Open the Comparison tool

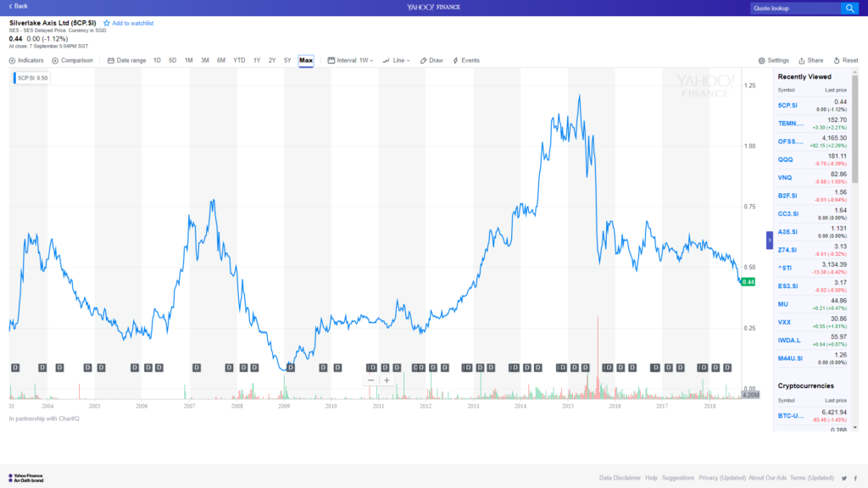point(73,60)
